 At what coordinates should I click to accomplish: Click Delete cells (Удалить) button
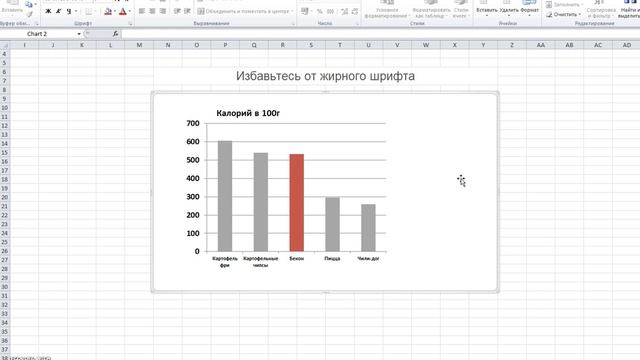[509, 8]
